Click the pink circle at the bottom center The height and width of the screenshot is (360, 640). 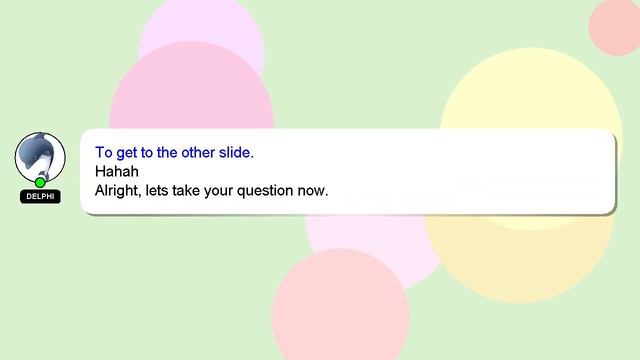pos(340,306)
